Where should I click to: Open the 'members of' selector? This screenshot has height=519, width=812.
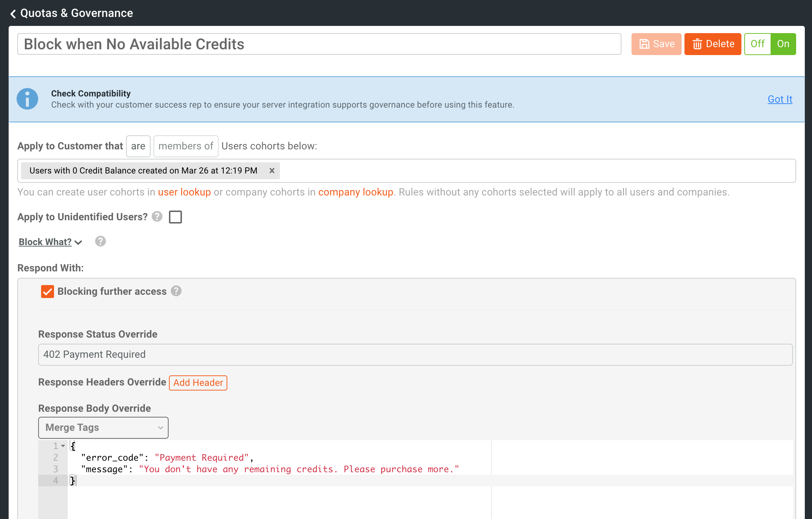tap(186, 146)
